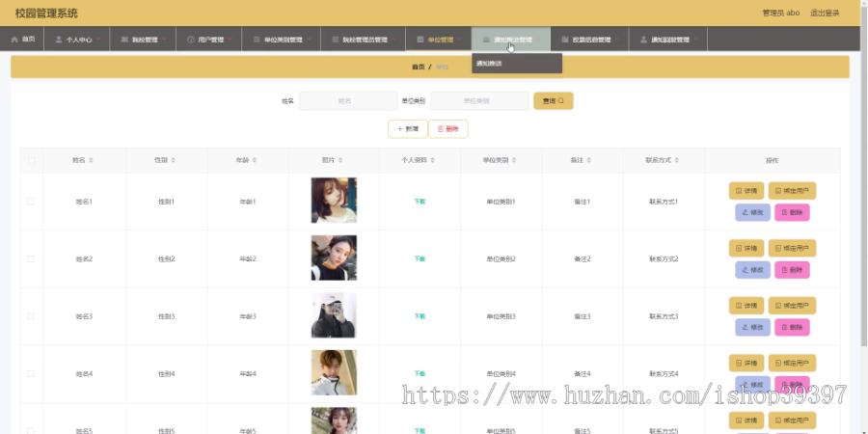Select the active 单位管理 nav tab

(439, 40)
